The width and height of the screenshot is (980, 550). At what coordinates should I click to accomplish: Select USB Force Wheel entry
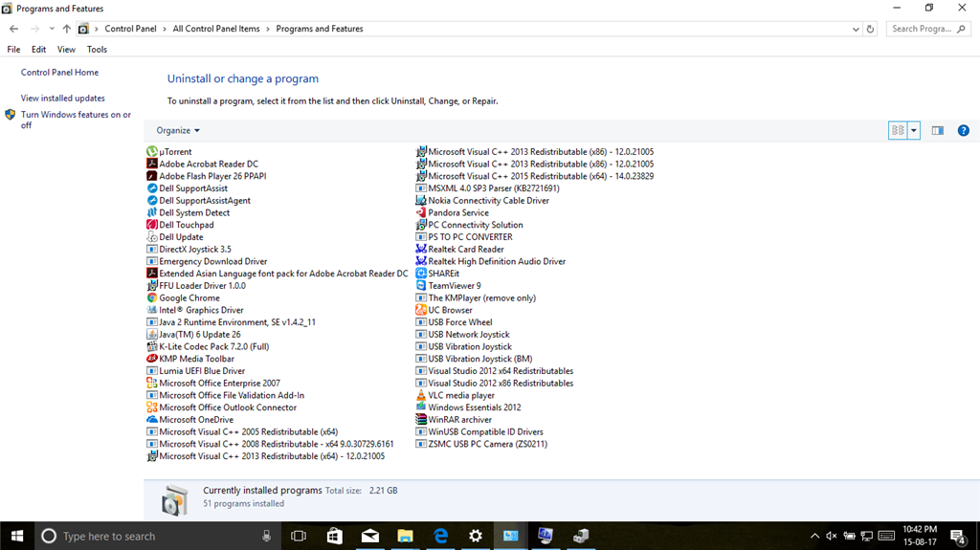tap(455, 322)
